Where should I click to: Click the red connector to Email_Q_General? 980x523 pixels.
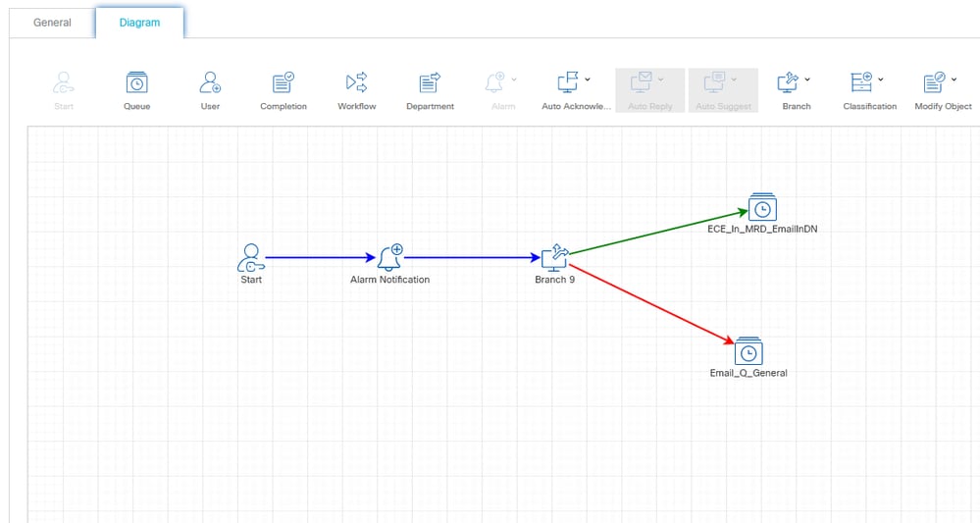[x=652, y=303]
